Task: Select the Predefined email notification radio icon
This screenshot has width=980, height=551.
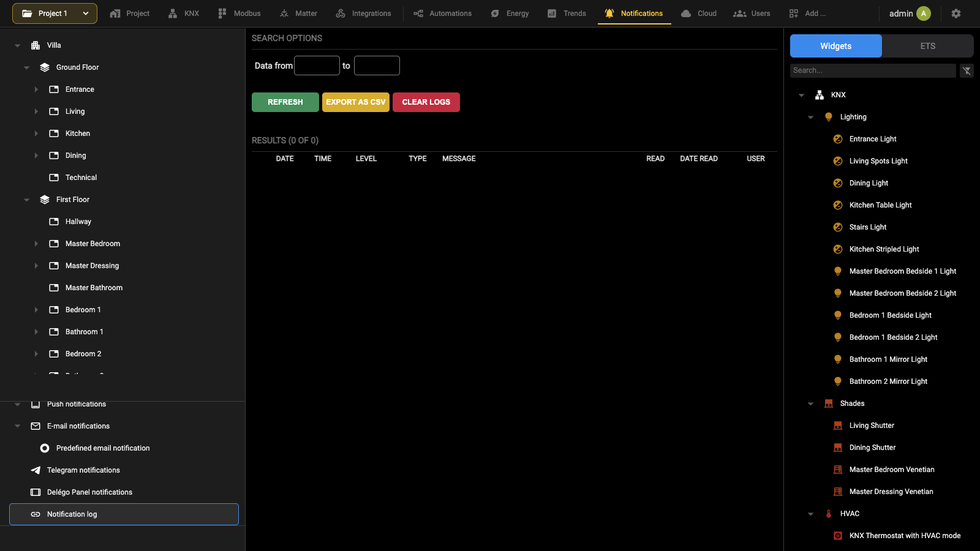Action: (x=45, y=448)
